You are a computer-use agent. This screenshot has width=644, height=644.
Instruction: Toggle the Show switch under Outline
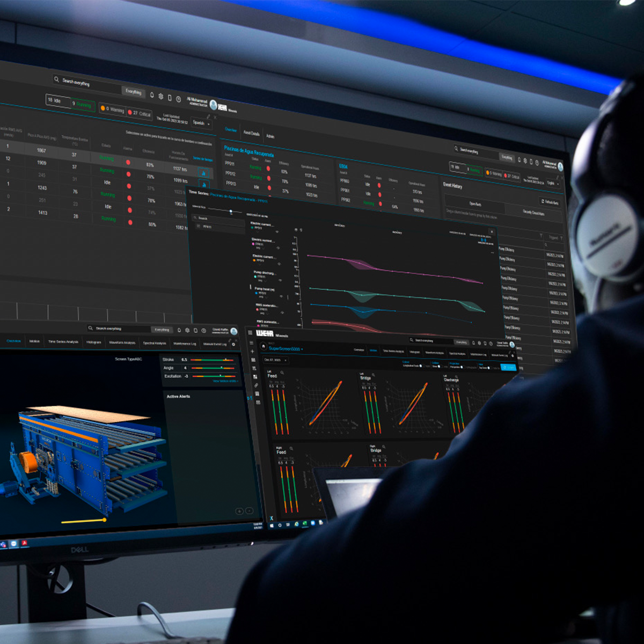pyautogui.click(x=438, y=366)
